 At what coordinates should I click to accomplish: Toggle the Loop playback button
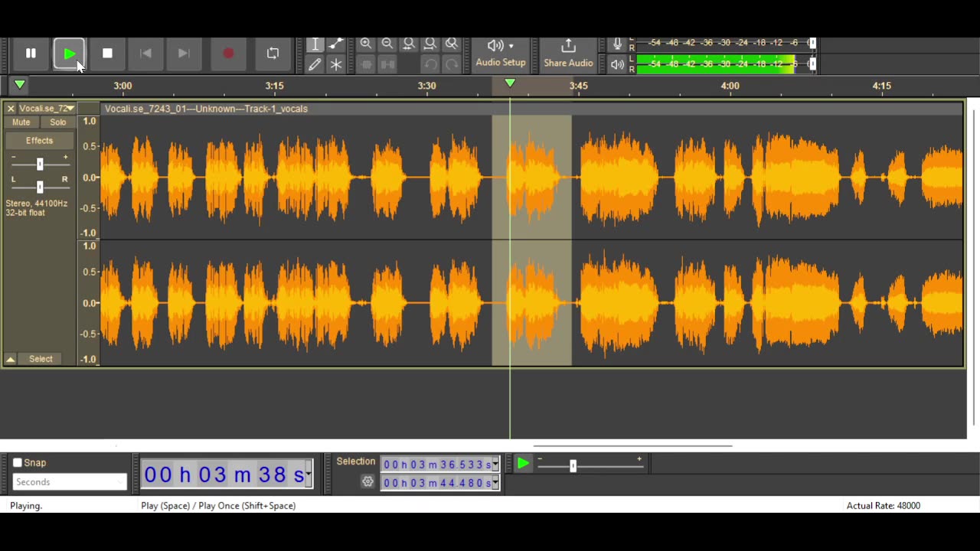coord(273,54)
